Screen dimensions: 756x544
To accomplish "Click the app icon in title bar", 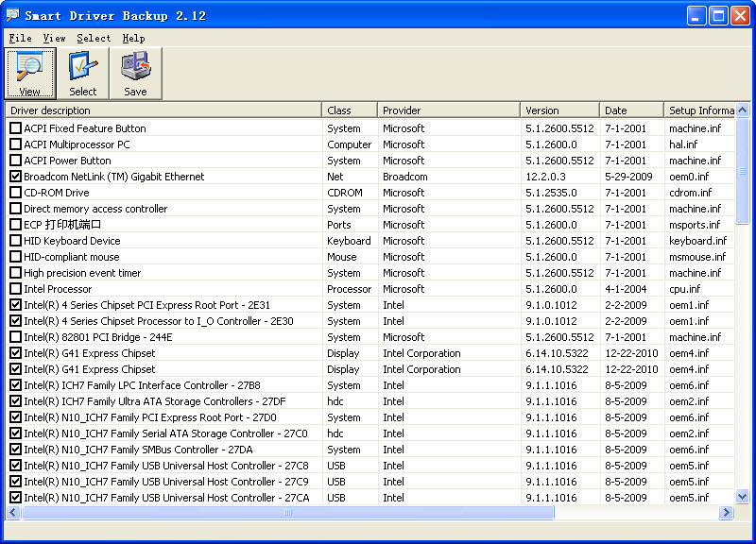I will click(x=12, y=15).
